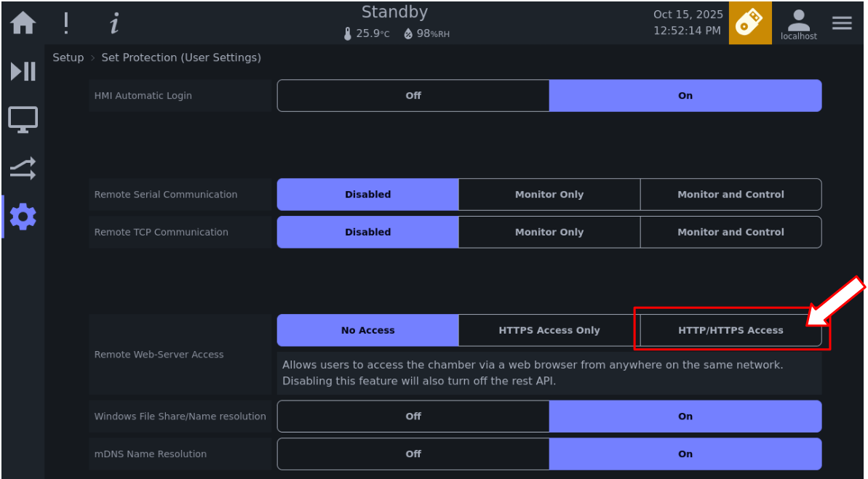Click the Remote Web-Server Access label
The width and height of the screenshot is (868, 479).
pos(159,355)
